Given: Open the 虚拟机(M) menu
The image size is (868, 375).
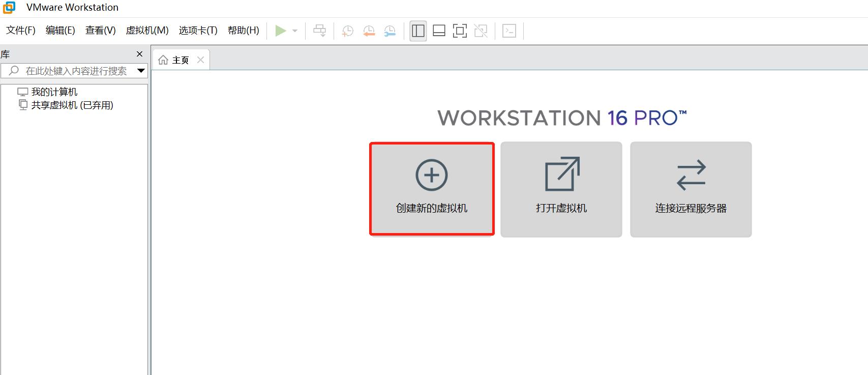Looking at the screenshot, I should pyautogui.click(x=147, y=31).
